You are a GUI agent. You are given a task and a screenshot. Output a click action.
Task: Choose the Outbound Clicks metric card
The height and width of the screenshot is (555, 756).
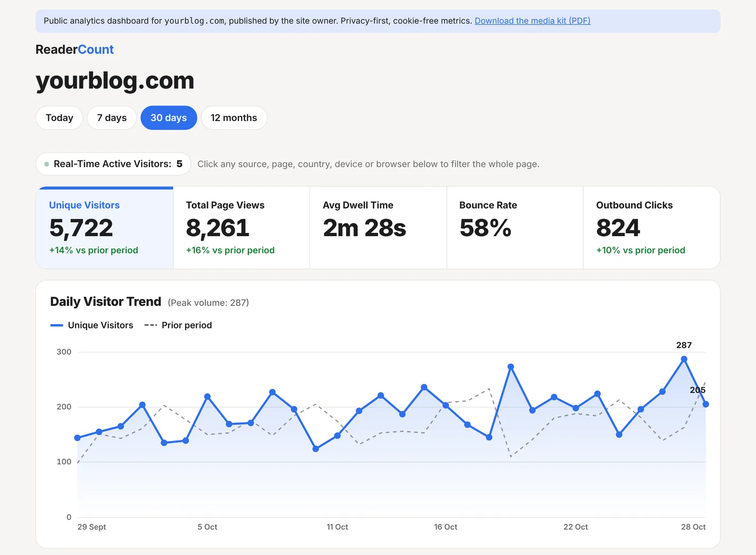point(652,228)
